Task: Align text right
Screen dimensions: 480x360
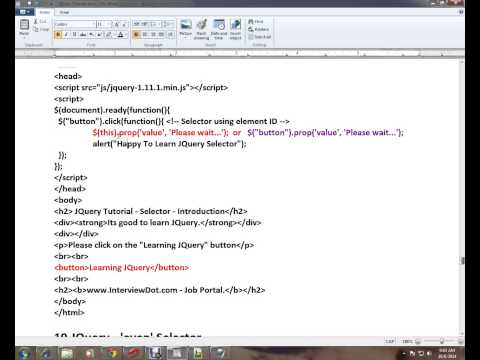Action: (153, 34)
